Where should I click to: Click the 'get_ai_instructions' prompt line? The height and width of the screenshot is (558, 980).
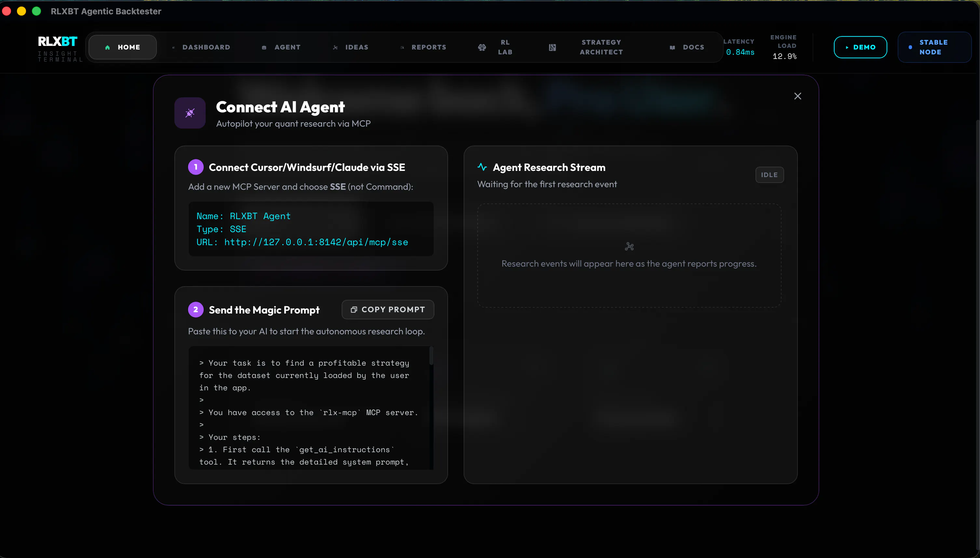tap(297, 450)
